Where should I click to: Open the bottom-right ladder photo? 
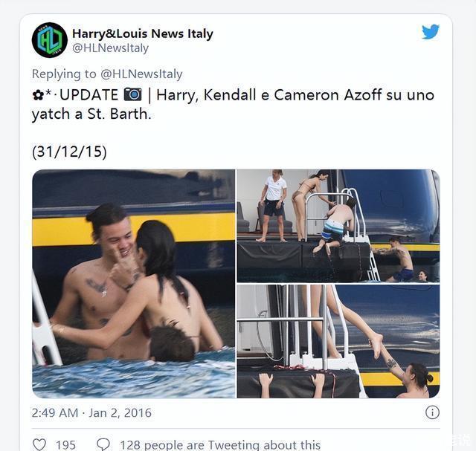point(338,341)
